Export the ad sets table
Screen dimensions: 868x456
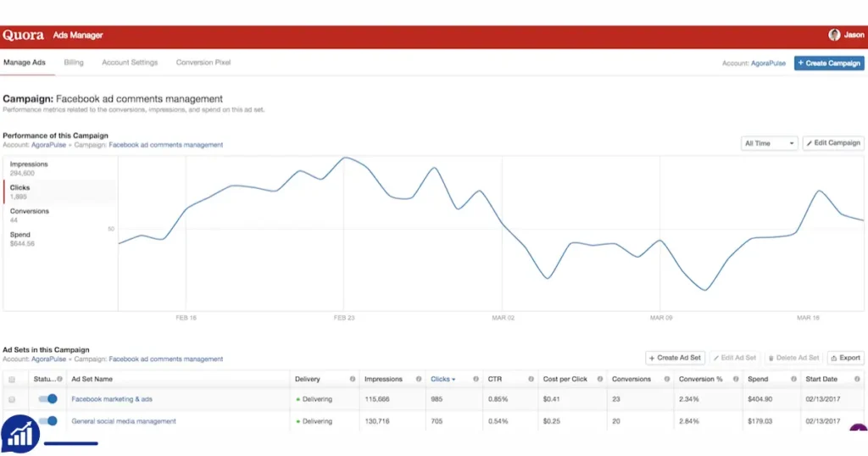point(845,358)
